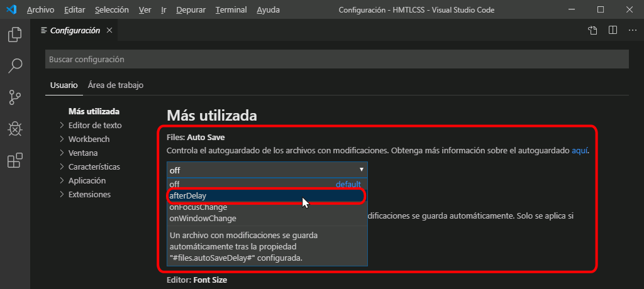This screenshot has width=644, height=289.
Task: Select Más utilizada in the settings tree
Action: [94, 111]
